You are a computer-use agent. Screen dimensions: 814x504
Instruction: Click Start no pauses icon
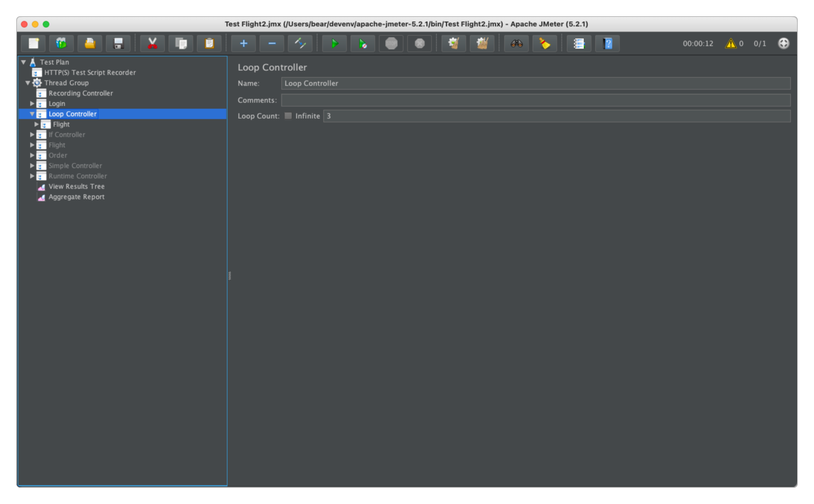click(x=363, y=44)
